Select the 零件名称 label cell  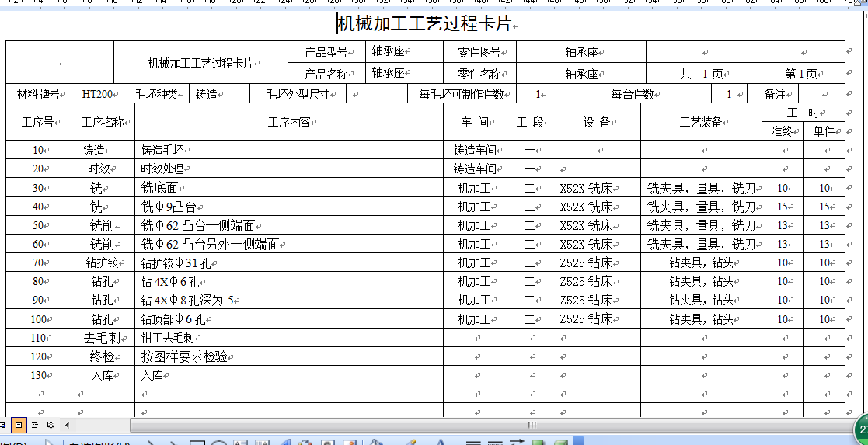[x=479, y=73]
